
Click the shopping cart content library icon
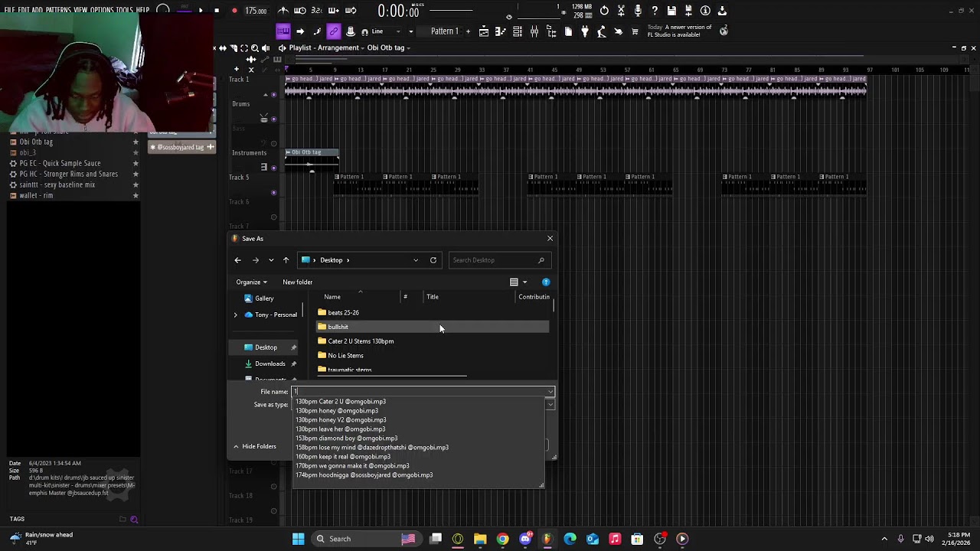[x=635, y=31]
